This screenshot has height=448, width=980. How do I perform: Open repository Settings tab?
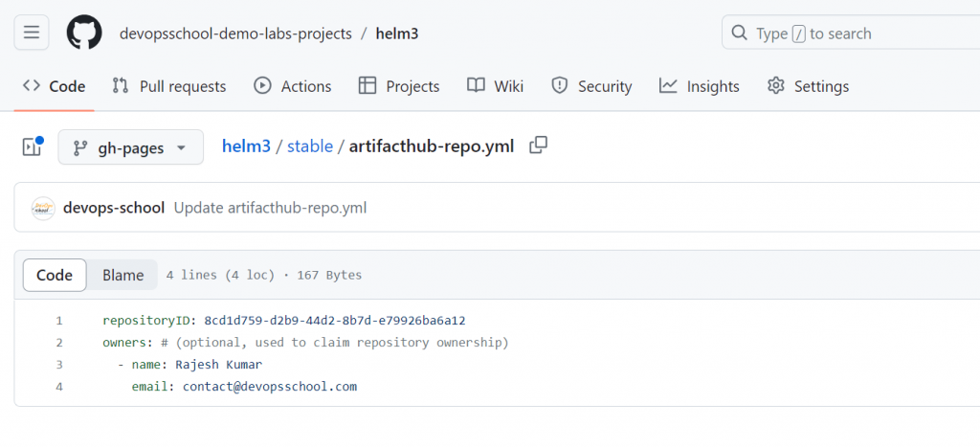809,86
